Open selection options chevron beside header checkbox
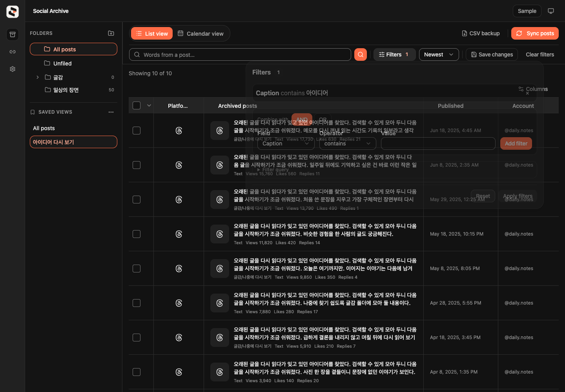 click(x=149, y=105)
